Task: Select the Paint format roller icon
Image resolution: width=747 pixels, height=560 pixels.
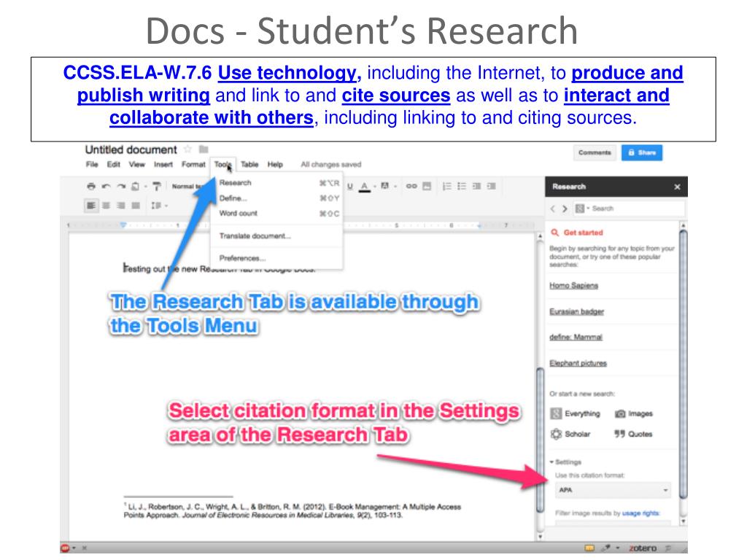Action: 156,186
